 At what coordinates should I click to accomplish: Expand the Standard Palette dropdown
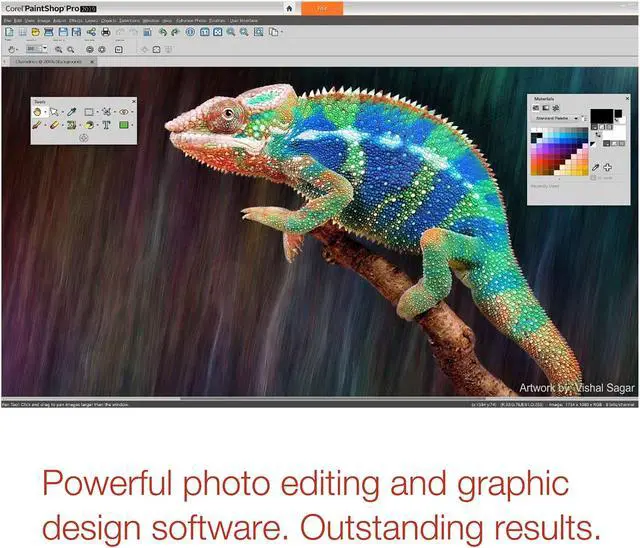click(576, 118)
